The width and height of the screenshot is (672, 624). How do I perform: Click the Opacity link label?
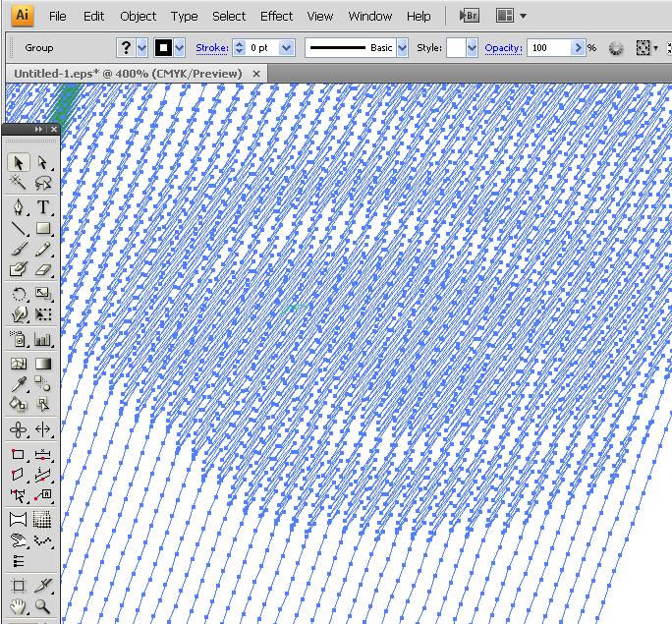click(x=503, y=48)
